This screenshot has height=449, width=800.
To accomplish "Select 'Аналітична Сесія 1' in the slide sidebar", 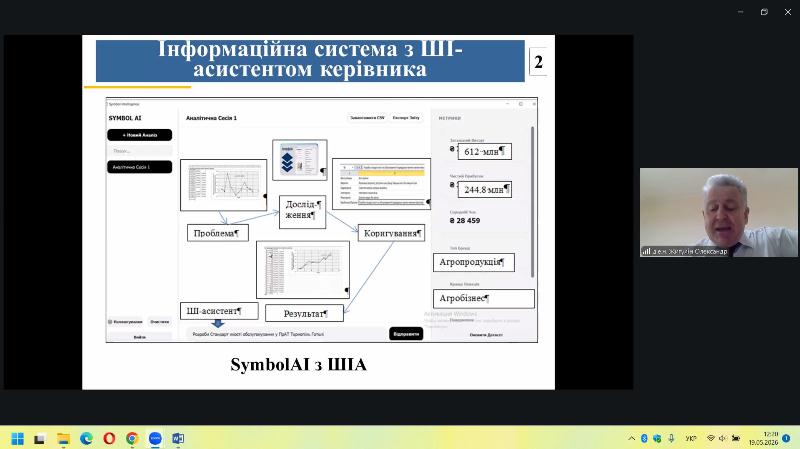I will pos(139,167).
